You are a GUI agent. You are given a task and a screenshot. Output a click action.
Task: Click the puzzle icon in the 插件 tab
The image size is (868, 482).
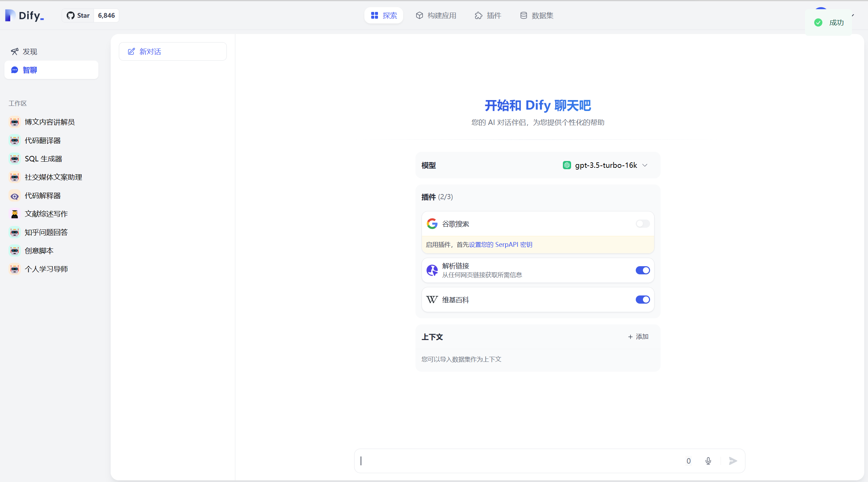(x=478, y=15)
